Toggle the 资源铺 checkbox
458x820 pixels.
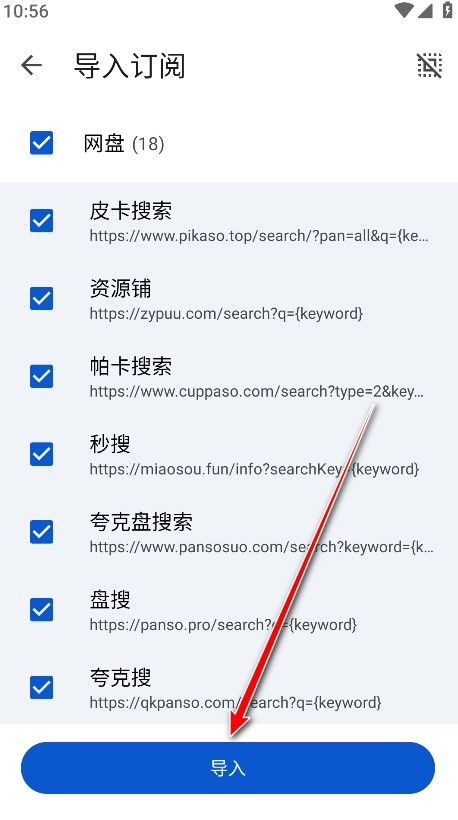pos(41,299)
